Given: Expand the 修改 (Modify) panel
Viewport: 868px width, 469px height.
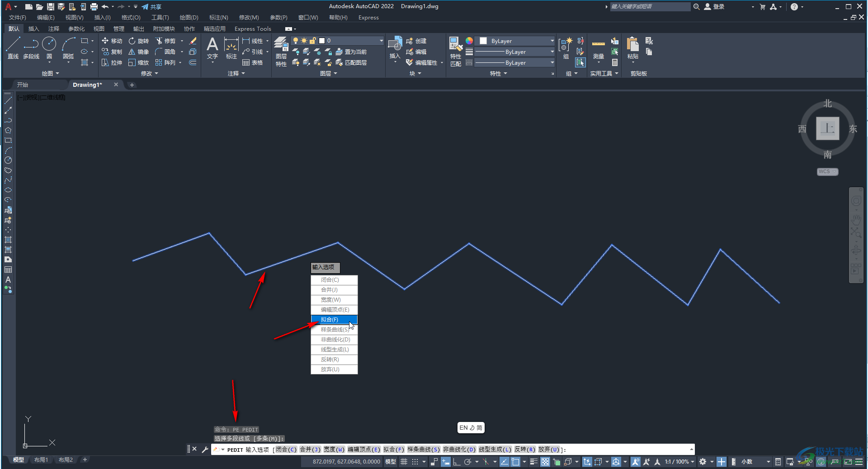Looking at the screenshot, I should coord(149,73).
